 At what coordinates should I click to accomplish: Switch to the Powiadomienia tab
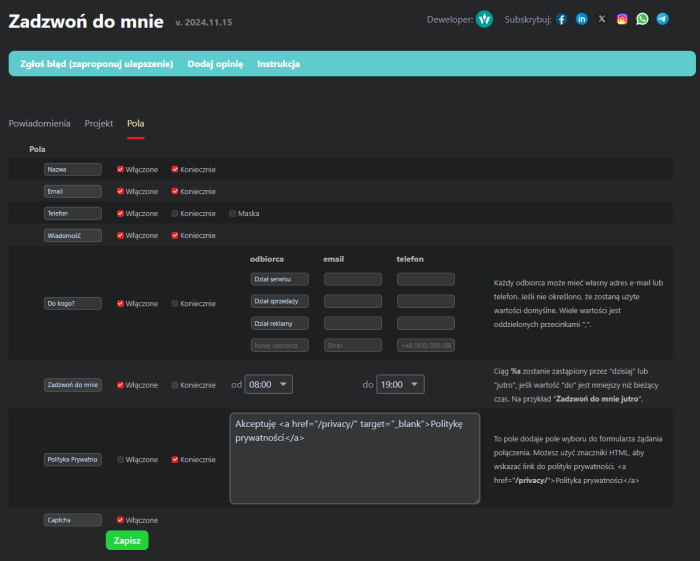(x=40, y=123)
